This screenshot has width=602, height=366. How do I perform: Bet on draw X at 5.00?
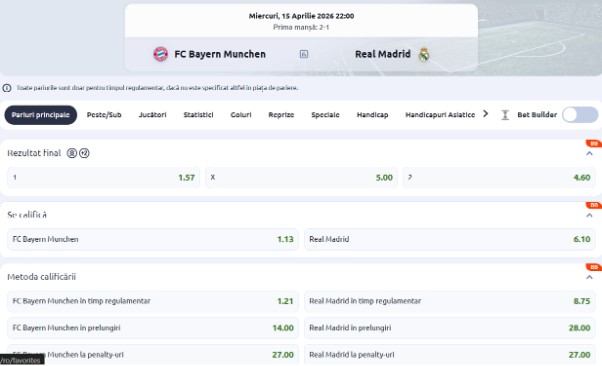point(301,177)
